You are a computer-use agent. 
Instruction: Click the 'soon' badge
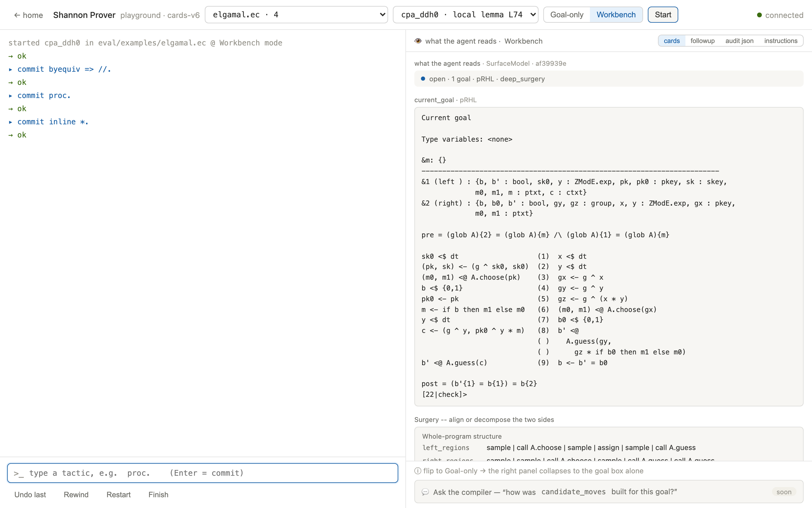pos(784,492)
